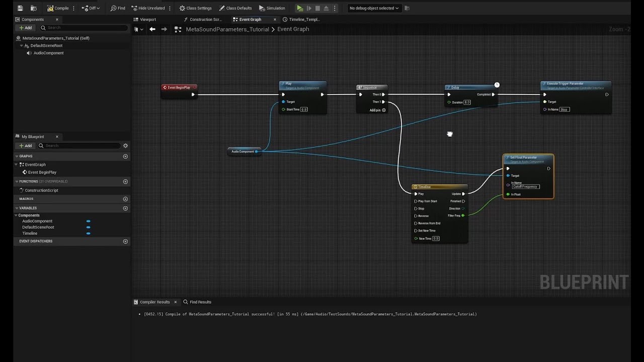The height and width of the screenshot is (362, 644).
Task: Click Add pin on Sequence node
Action: 377,110
